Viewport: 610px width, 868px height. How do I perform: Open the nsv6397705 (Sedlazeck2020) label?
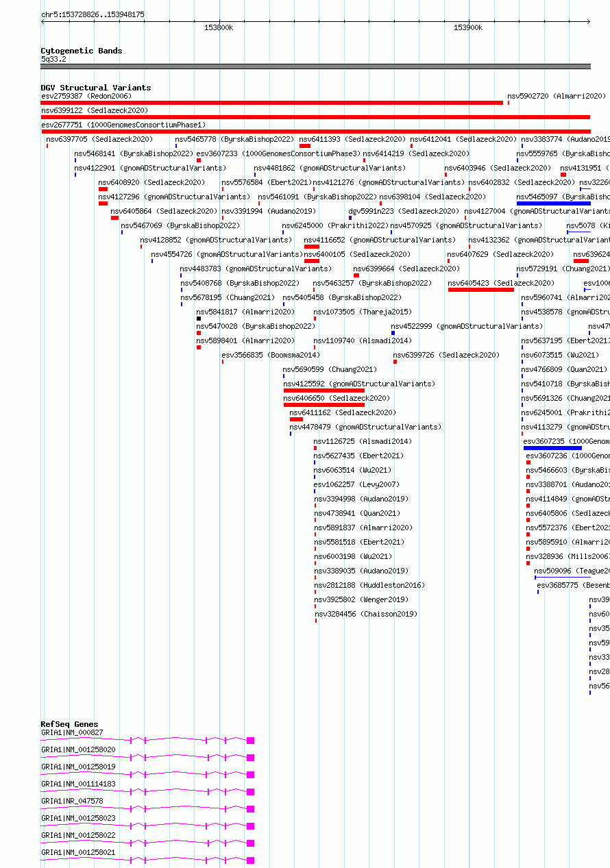click(x=99, y=139)
